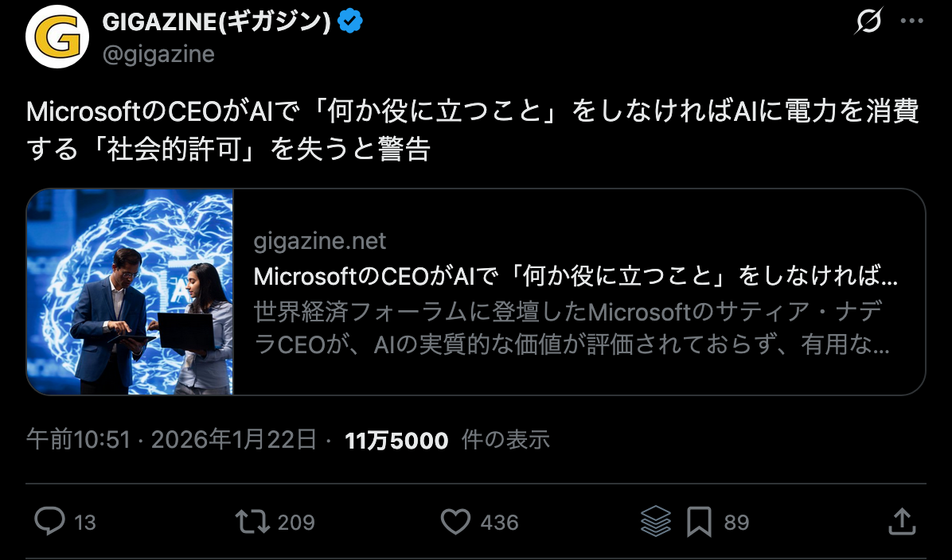Click the gigazine.net domain in the card
The width and height of the screenshot is (952, 560).
point(320,241)
